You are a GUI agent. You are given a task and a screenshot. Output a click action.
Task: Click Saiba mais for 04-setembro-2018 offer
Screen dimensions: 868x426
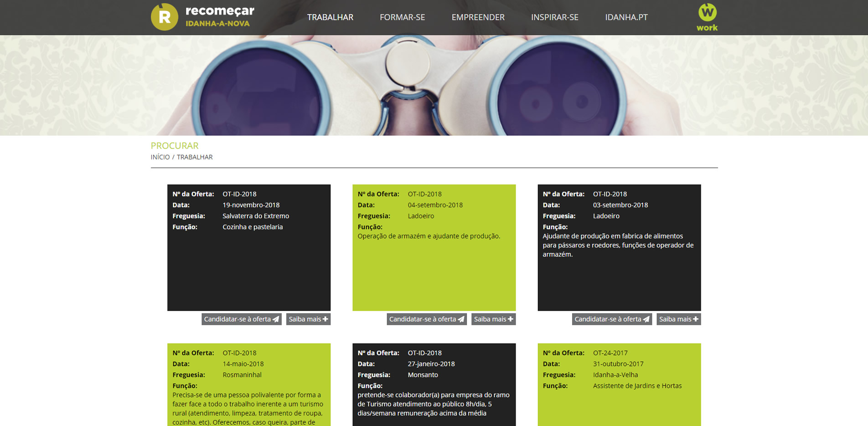493,319
